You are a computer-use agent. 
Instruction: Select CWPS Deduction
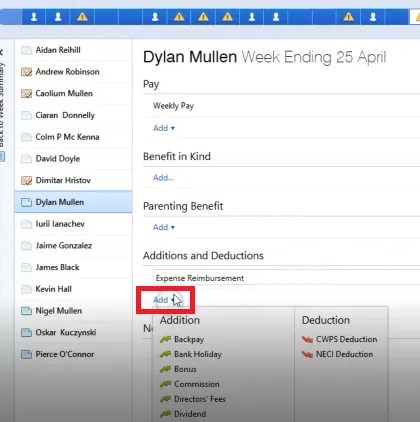[339, 339]
